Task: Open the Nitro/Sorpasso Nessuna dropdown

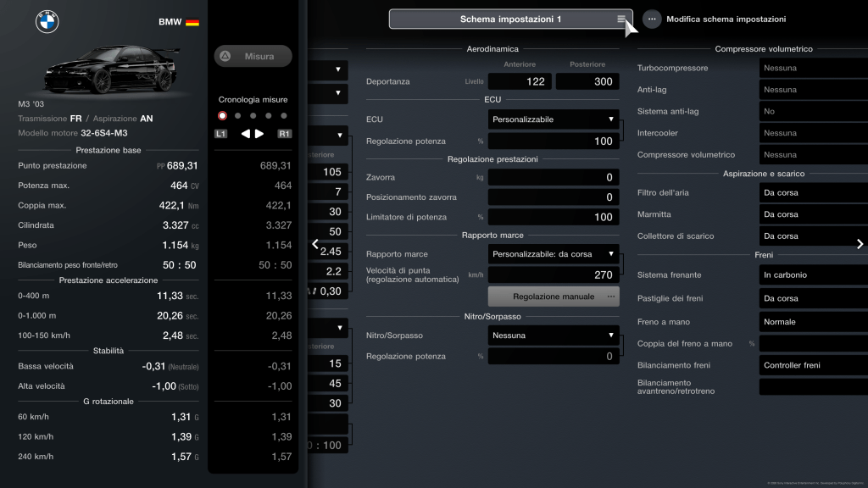Action: click(554, 335)
